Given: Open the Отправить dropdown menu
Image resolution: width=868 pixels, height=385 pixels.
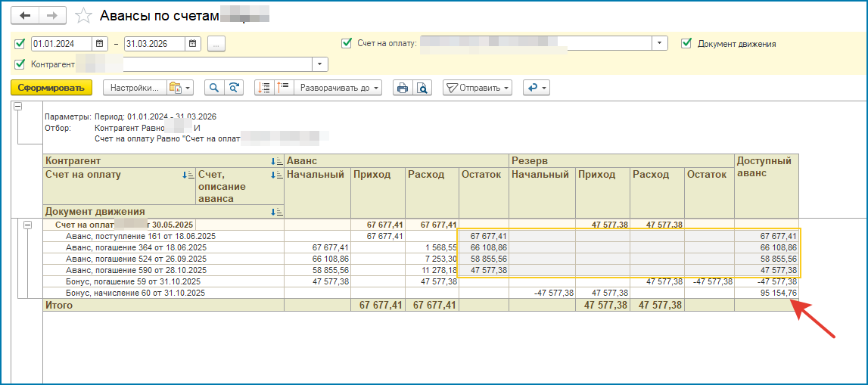Looking at the screenshot, I should (478, 88).
